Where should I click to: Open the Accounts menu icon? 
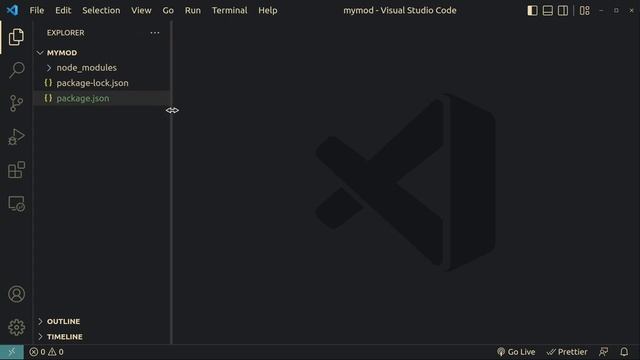click(x=16, y=294)
